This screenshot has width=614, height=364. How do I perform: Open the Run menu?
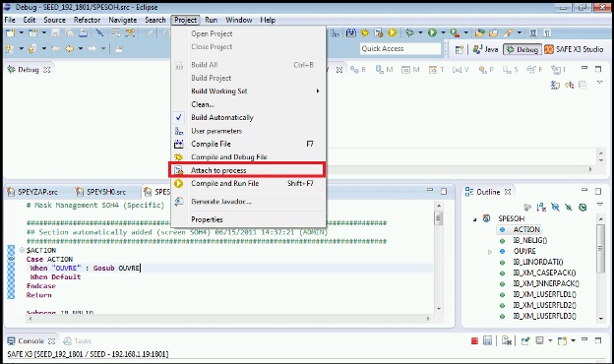point(211,20)
